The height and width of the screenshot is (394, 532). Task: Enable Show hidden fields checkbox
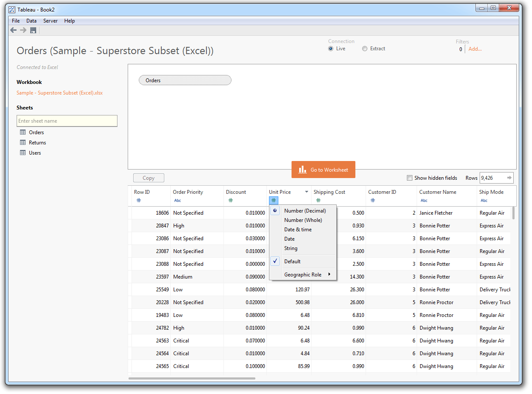[x=409, y=178]
